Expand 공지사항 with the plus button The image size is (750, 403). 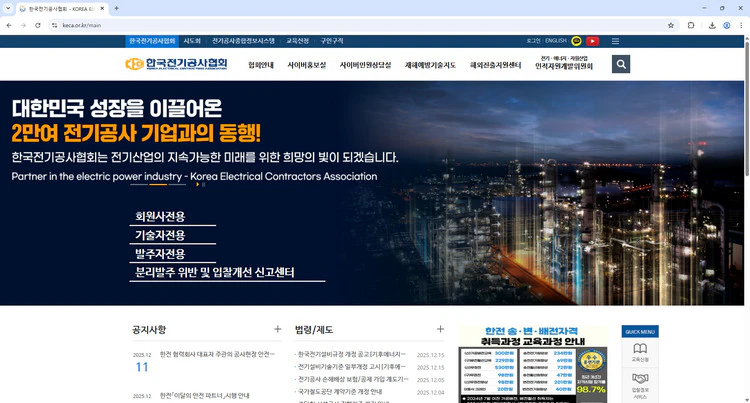[278, 329]
